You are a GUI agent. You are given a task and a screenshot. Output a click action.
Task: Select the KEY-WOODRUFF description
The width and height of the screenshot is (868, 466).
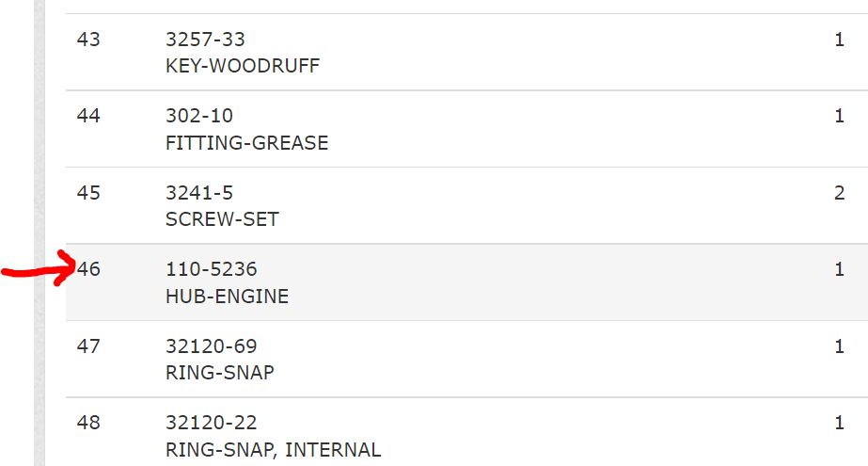pyautogui.click(x=243, y=67)
